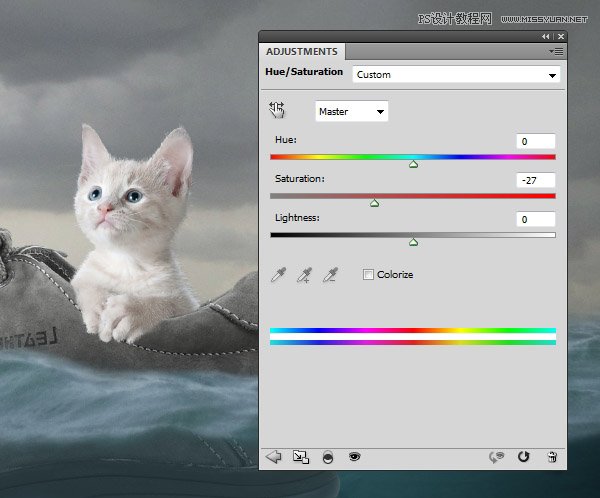Collapse the panel using double arrows
This screenshot has height=498, width=600.
[x=545, y=36]
